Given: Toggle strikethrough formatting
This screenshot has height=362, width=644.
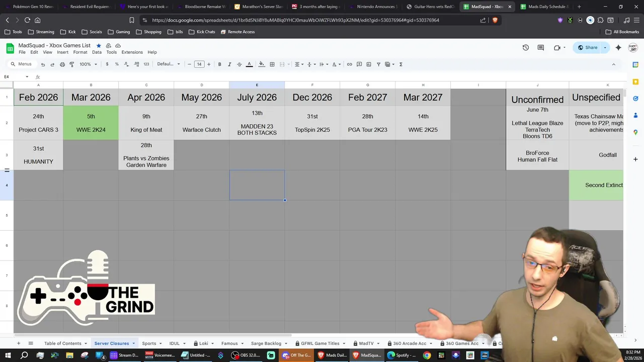Looking at the screenshot, I should pos(239,64).
